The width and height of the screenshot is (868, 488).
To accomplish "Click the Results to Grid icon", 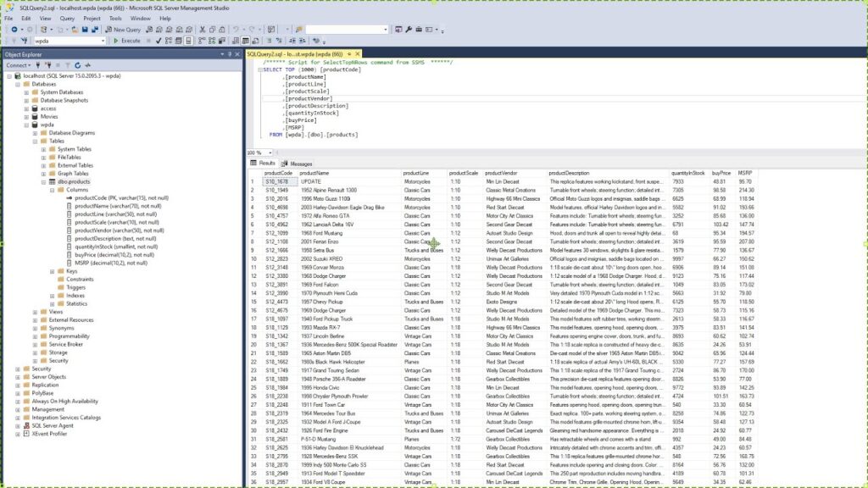I will (x=245, y=41).
